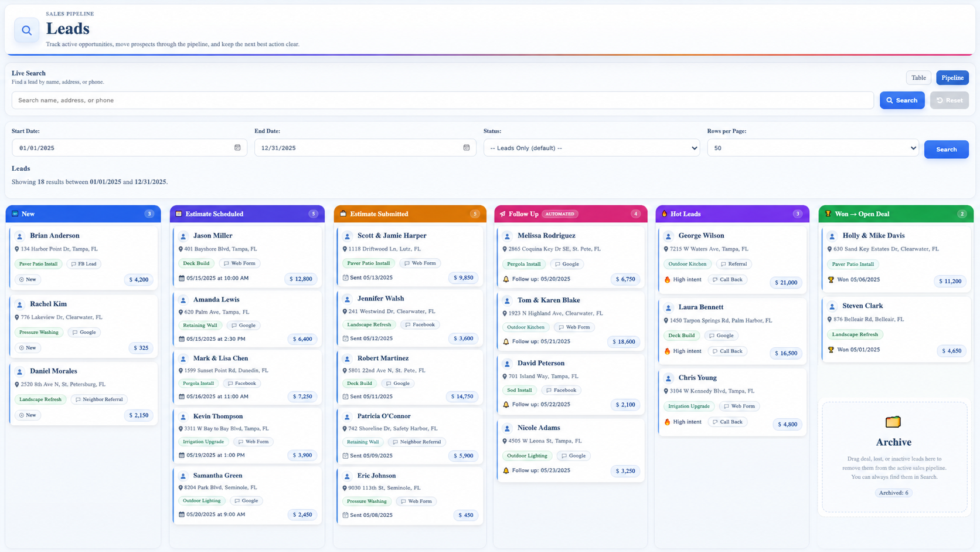Click the Live Search button

pos(902,100)
